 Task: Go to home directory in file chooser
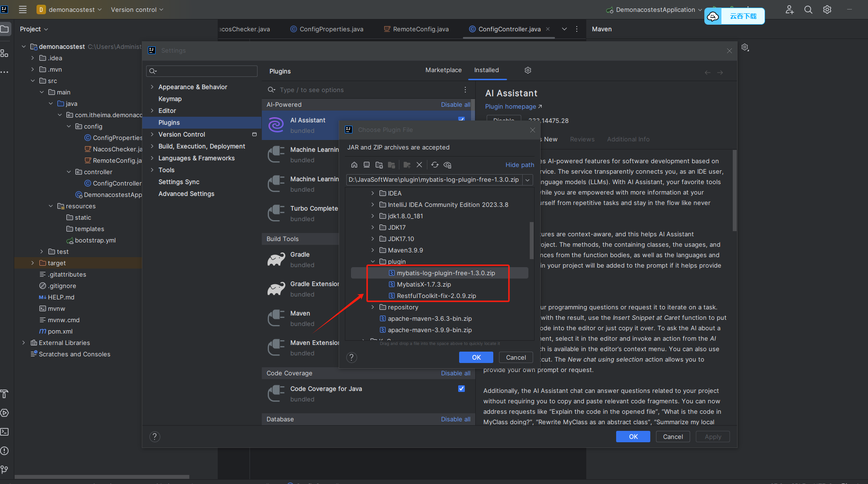pyautogui.click(x=354, y=165)
